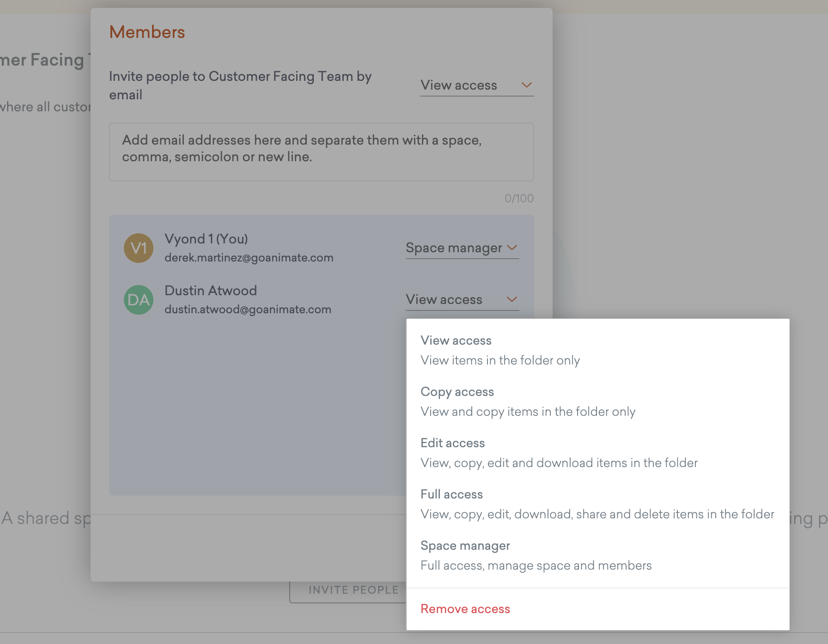Click Vyond 1's V1 avatar badge

138,248
